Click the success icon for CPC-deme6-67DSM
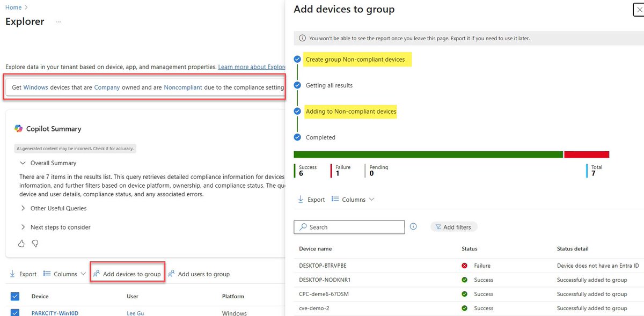This screenshot has width=644, height=316. (x=464, y=294)
